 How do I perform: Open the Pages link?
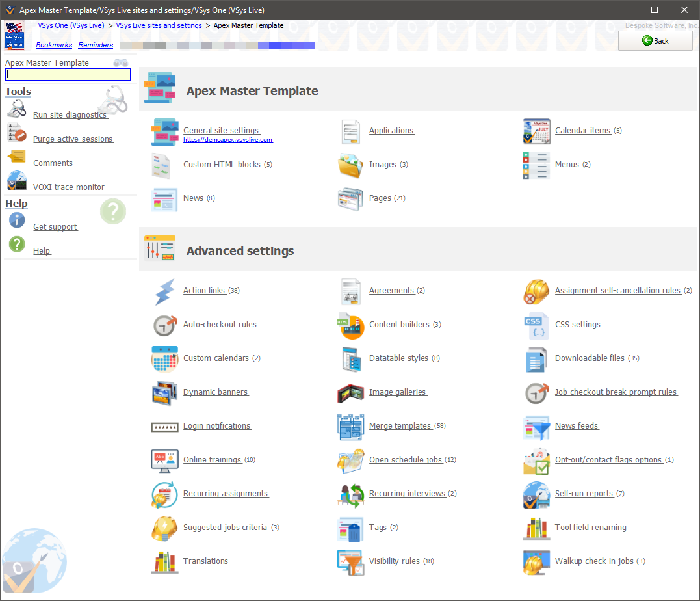380,198
